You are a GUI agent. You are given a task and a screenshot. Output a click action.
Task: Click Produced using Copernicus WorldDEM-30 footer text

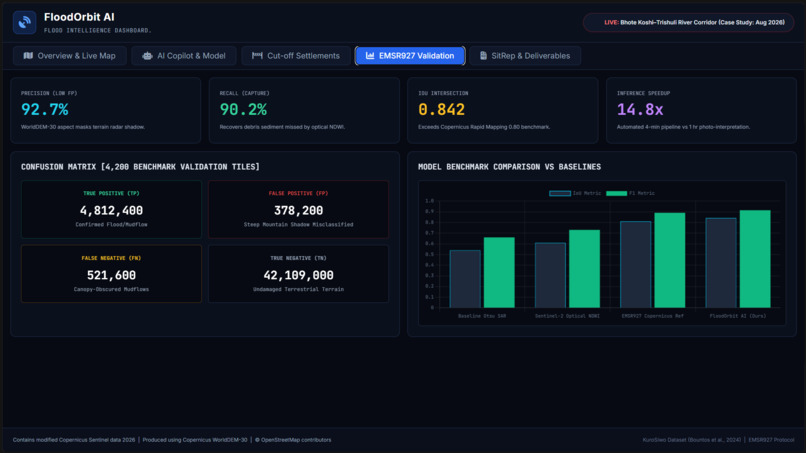[195, 440]
